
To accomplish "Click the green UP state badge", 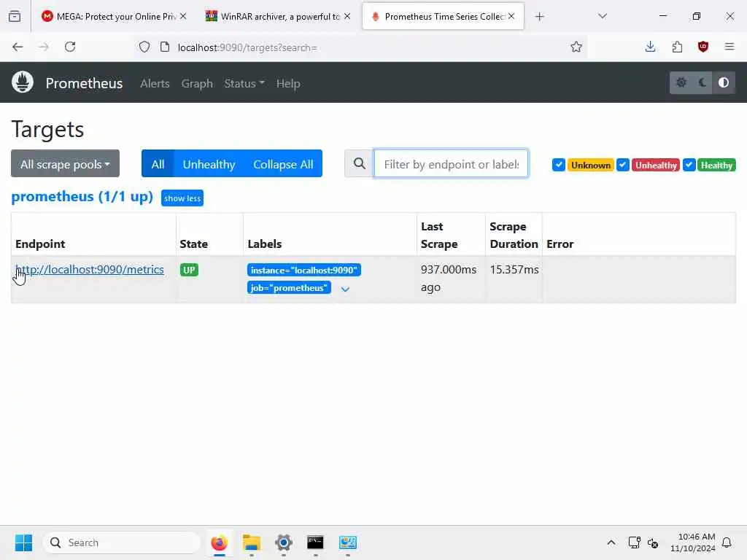I will click(189, 270).
